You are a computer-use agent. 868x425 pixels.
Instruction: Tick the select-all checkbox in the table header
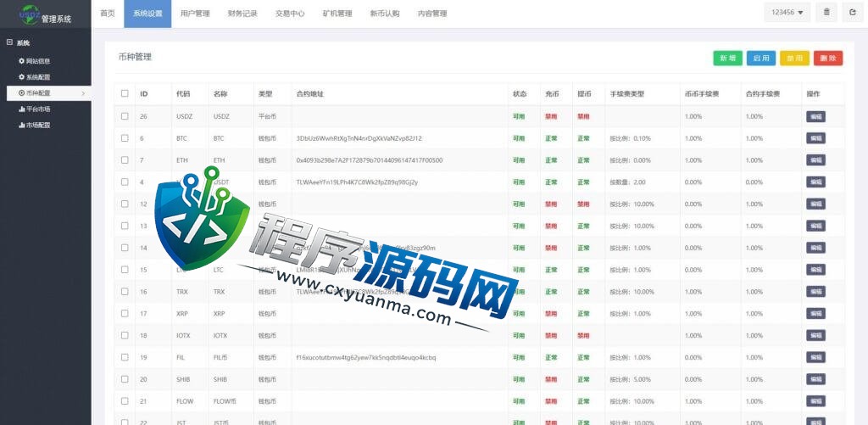tap(125, 93)
